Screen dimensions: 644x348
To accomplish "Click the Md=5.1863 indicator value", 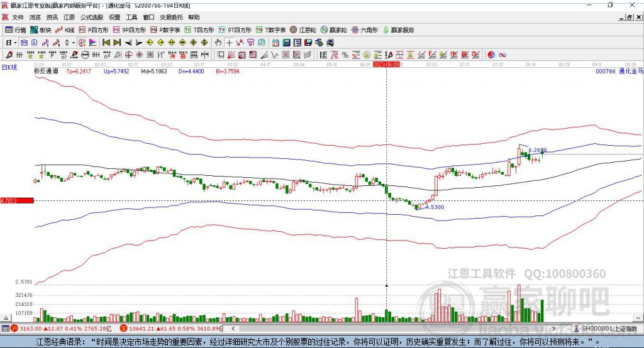I will pos(154,71).
